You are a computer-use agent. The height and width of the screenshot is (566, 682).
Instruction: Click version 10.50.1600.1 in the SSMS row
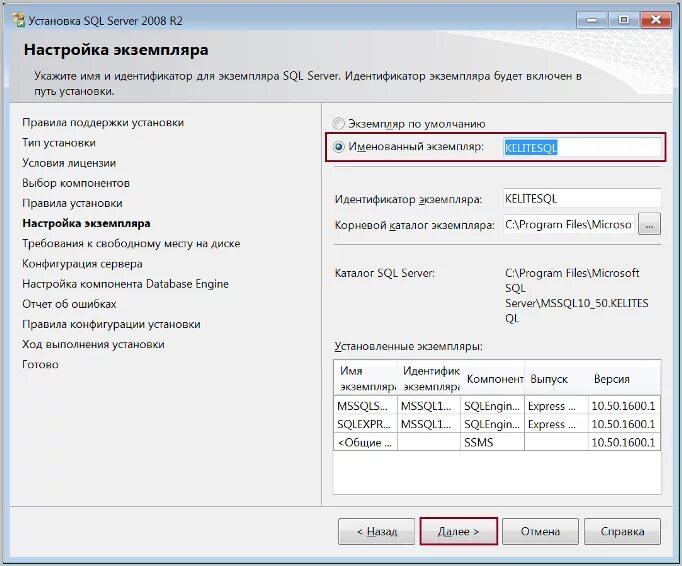click(x=624, y=442)
